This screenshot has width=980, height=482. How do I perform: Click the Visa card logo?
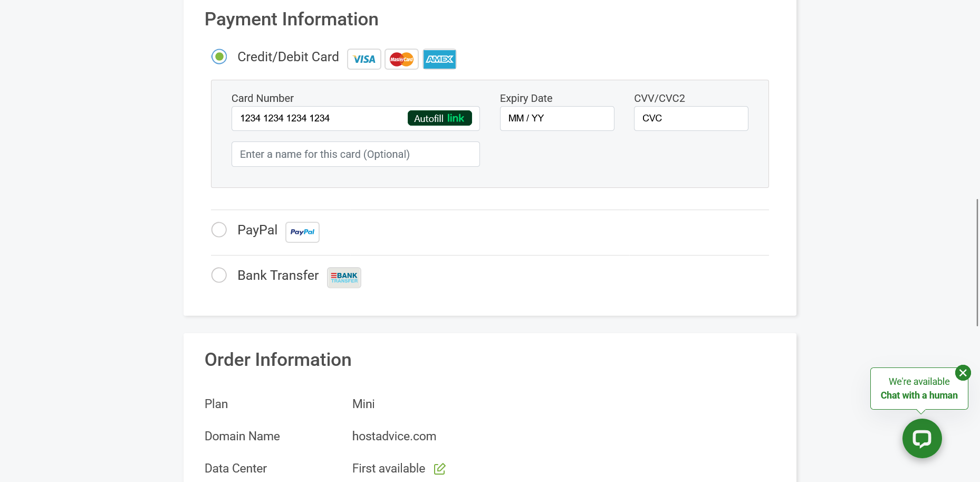click(x=364, y=59)
